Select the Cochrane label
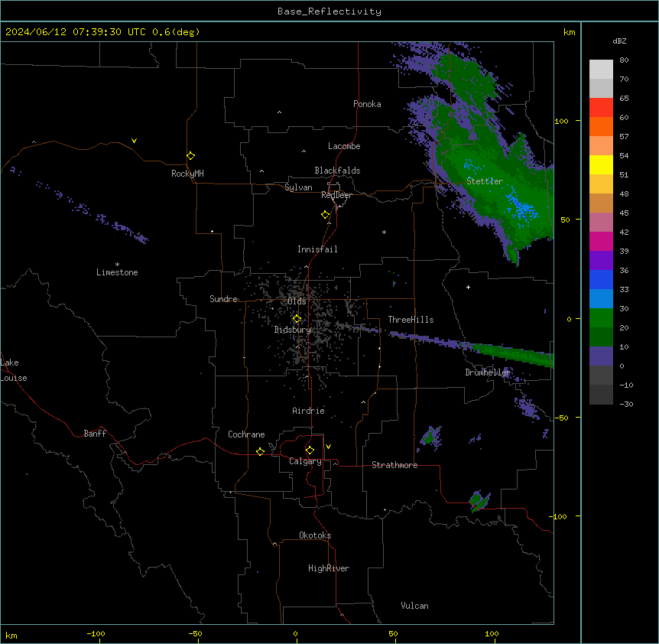Viewport: 659px width, 644px height. [x=246, y=434]
